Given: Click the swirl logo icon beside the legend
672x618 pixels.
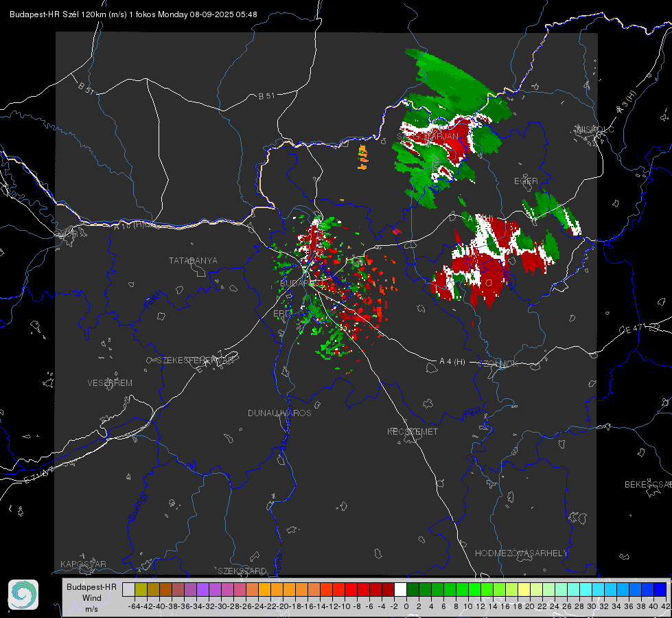Looking at the screenshot, I should coord(23,595).
